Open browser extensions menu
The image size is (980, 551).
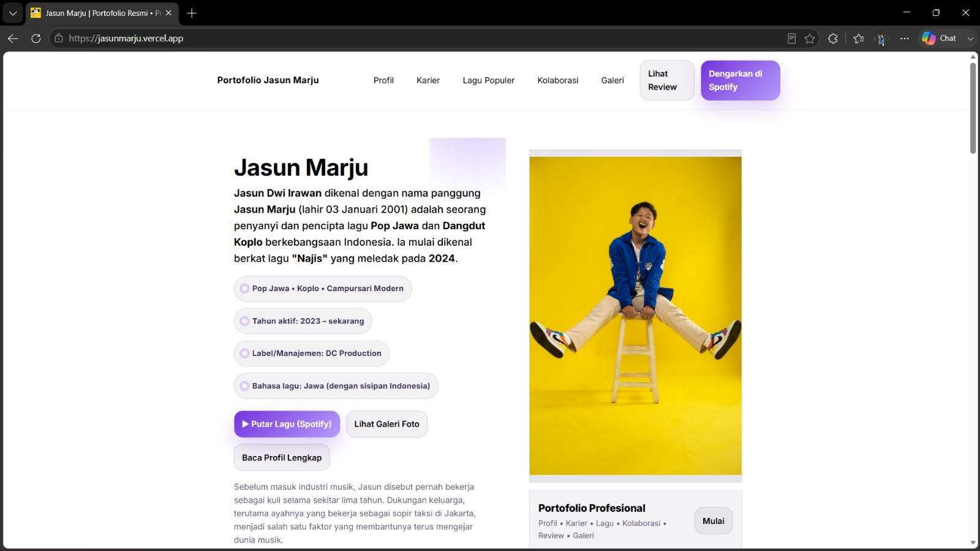(833, 39)
